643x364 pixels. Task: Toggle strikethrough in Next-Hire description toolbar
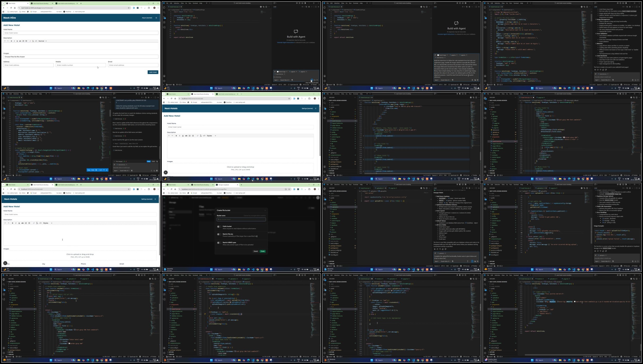point(20,41)
